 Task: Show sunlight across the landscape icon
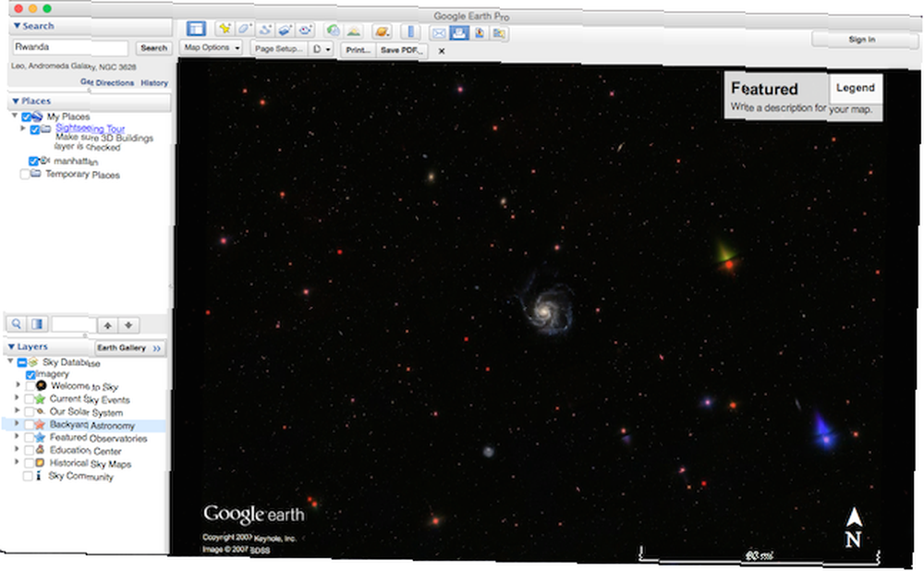(x=353, y=30)
